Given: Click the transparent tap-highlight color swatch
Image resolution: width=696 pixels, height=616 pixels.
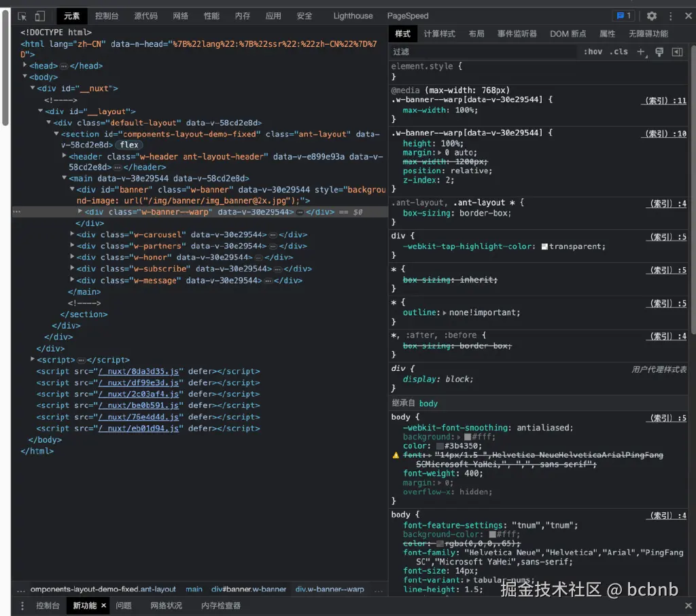Looking at the screenshot, I should point(544,247).
